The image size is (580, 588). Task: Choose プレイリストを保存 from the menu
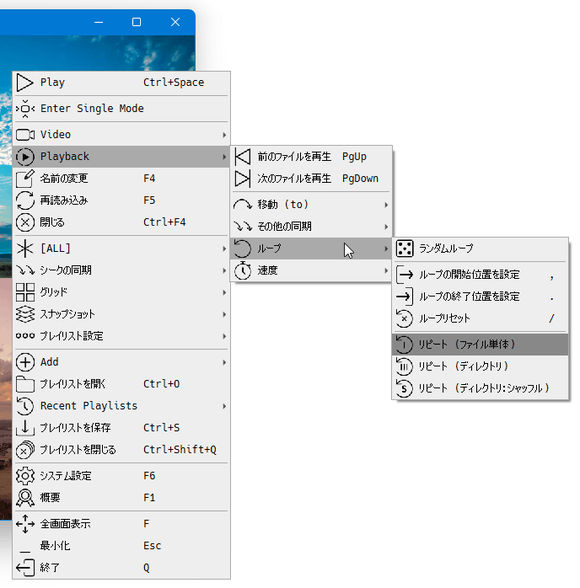click(121, 428)
